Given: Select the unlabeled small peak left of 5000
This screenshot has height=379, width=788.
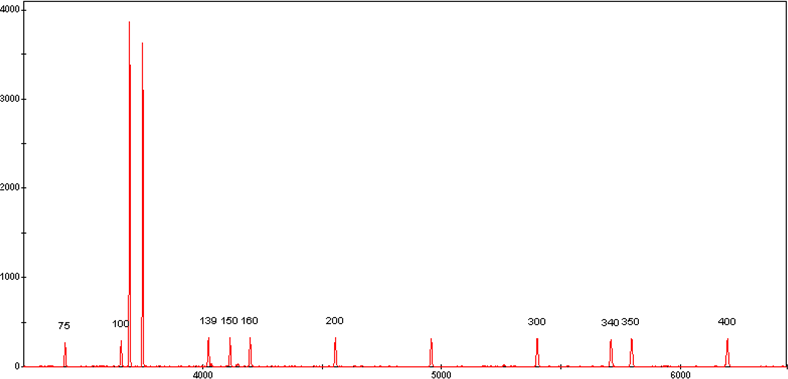Looking at the screenshot, I should [431, 352].
